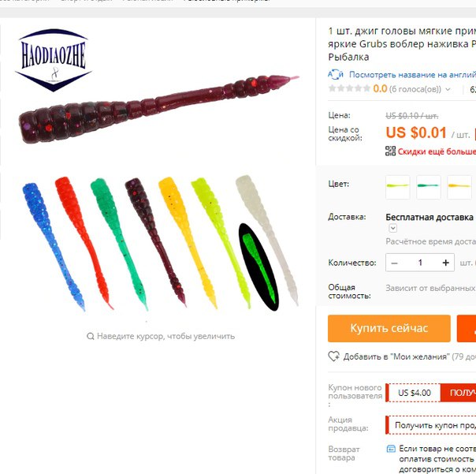The image size is (476, 474).
Task: Click the star rating icons
Action: pyautogui.click(x=349, y=88)
